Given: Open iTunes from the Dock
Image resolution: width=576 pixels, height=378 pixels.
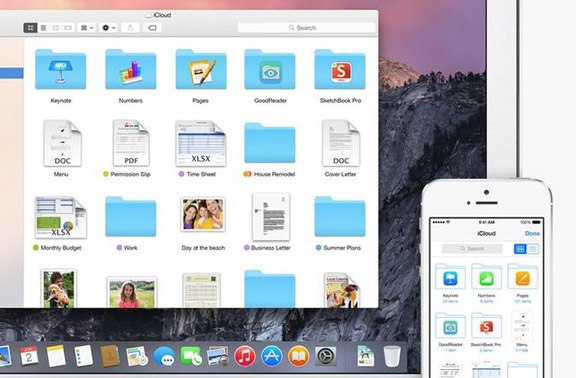Looking at the screenshot, I should [x=245, y=356].
